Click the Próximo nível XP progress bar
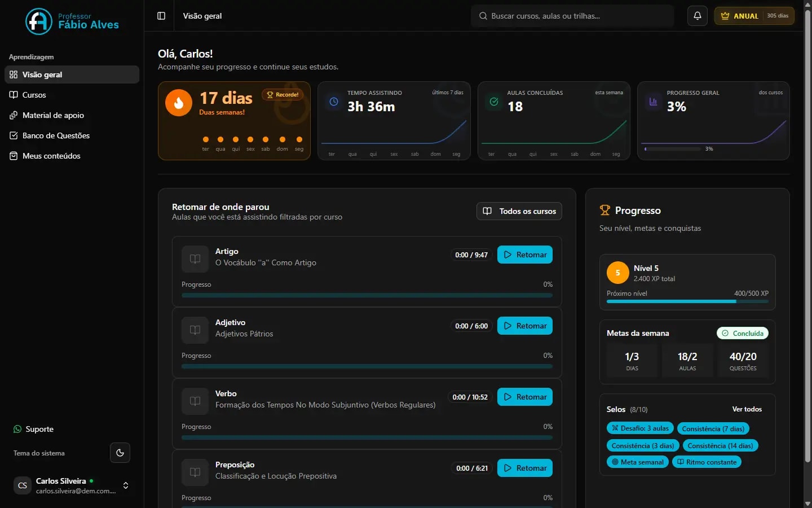This screenshot has width=812, height=508. click(x=687, y=301)
